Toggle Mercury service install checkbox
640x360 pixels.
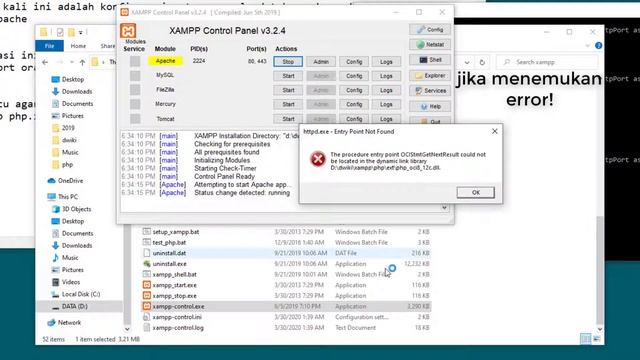[x=135, y=104]
